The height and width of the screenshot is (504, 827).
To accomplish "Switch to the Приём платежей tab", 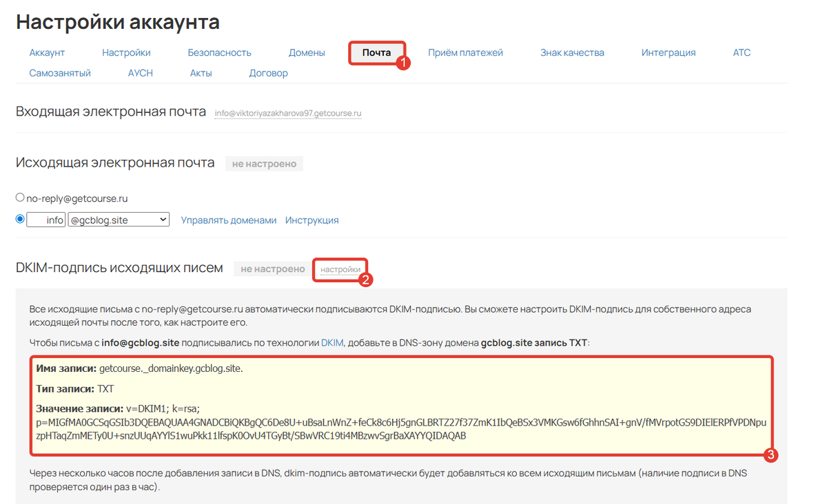I will coord(465,52).
